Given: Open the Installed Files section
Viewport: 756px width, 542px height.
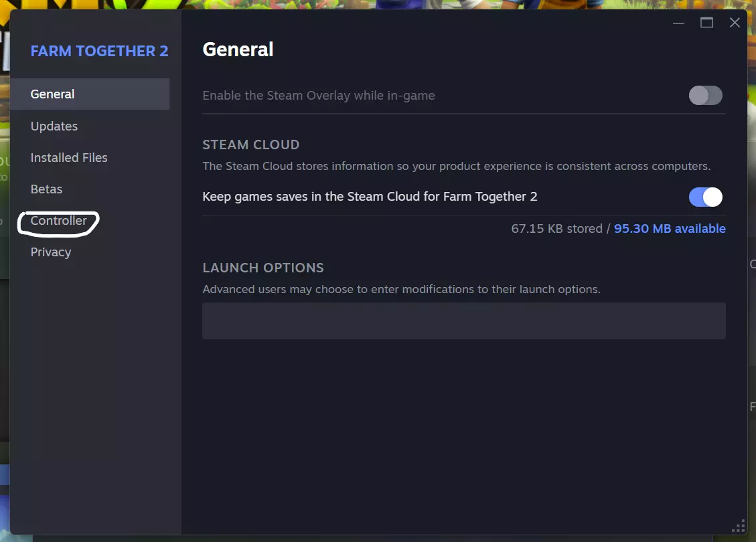Looking at the screenshot, I should 69,158.
